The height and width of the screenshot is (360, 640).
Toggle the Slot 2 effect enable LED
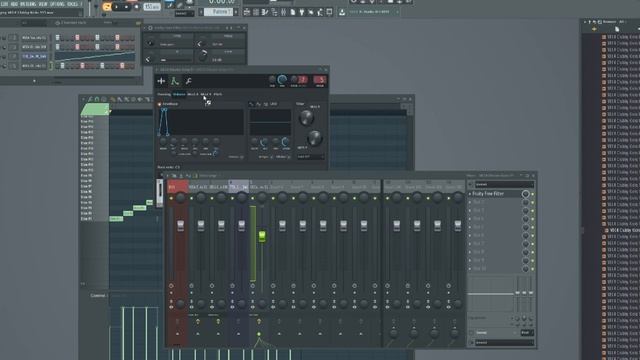point(533,202)
